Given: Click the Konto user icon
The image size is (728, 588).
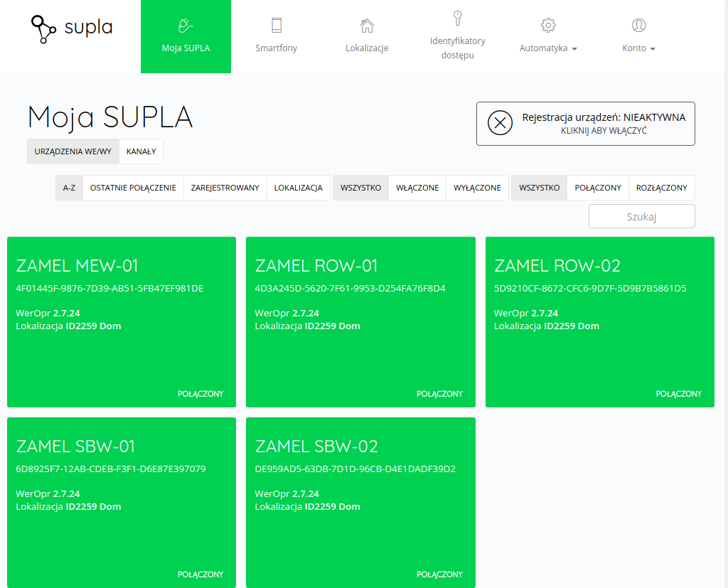Looking at the screenshot, I should 638,25.
